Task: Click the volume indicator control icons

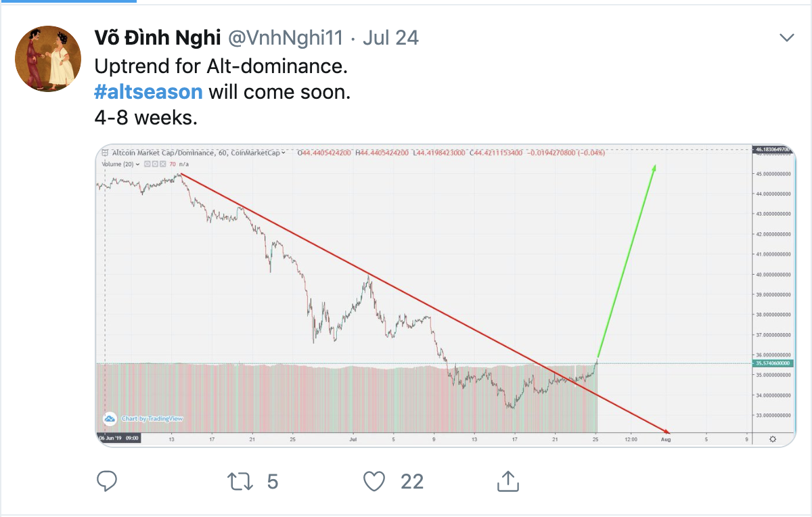Action: [x=154, y=164]
